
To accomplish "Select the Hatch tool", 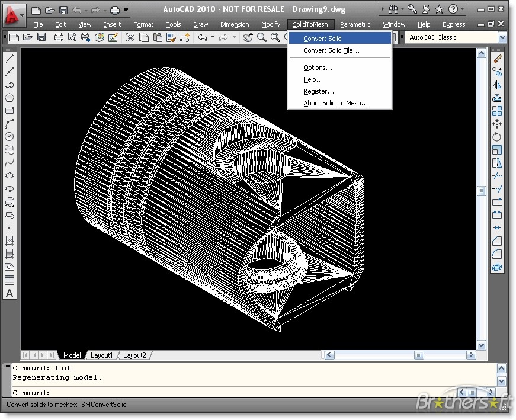I will pyautogui.click(x=9, y=241).
